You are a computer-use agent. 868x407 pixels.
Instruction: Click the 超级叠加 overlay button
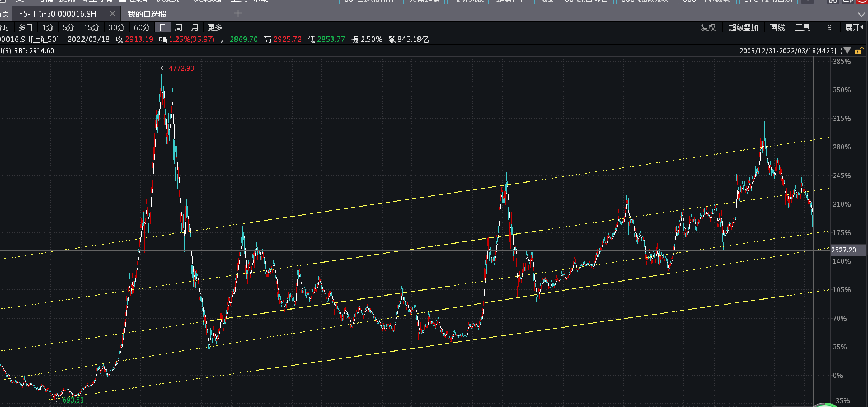tap(743, 27)
